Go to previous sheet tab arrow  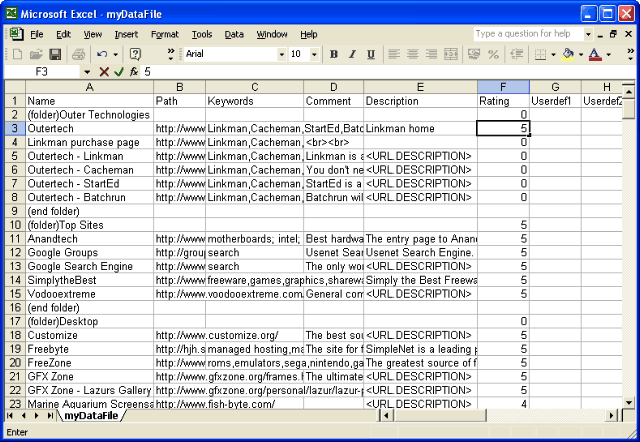pos(23,415)
